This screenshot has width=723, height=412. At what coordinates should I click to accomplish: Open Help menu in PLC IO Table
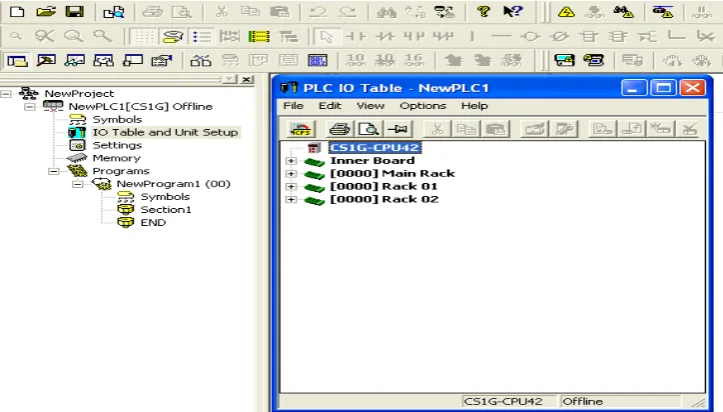(474, 106)
